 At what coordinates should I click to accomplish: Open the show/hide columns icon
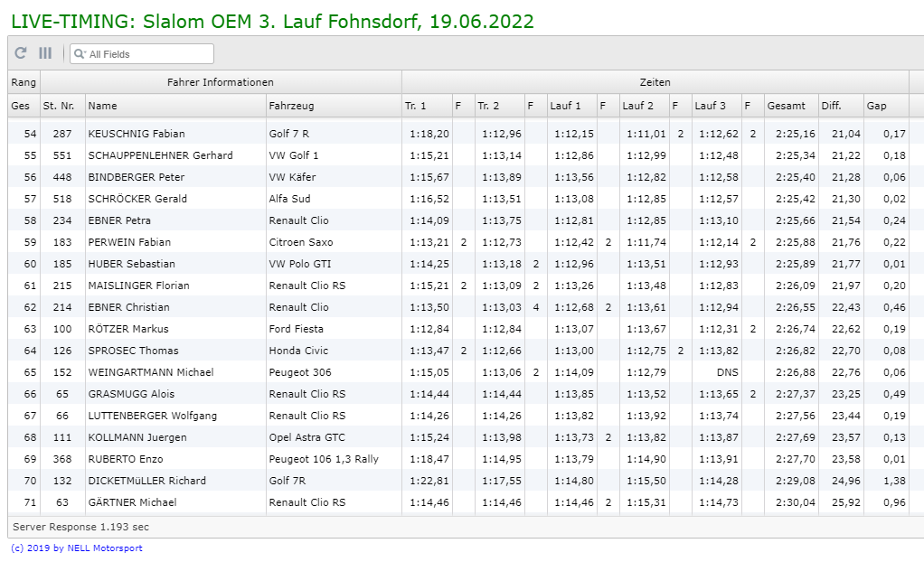click(45, 54)
